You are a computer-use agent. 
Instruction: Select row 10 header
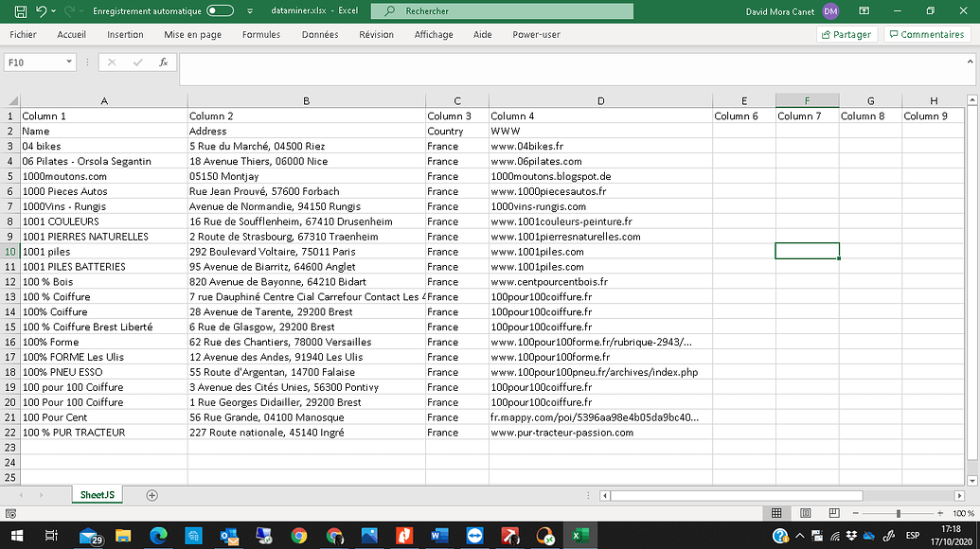pyautogui.click(x=10, y=252)
